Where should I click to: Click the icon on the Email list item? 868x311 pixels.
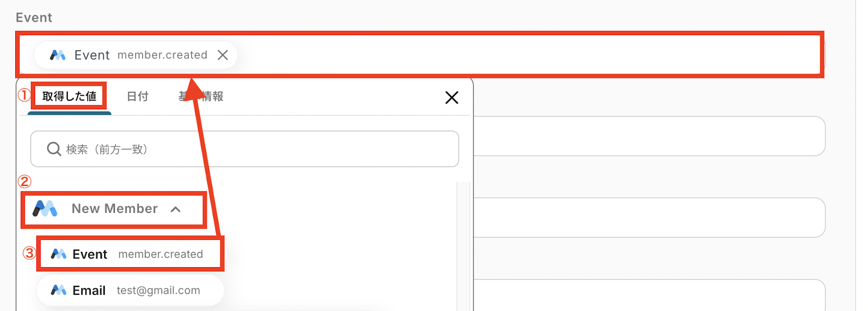coord(59,290)
